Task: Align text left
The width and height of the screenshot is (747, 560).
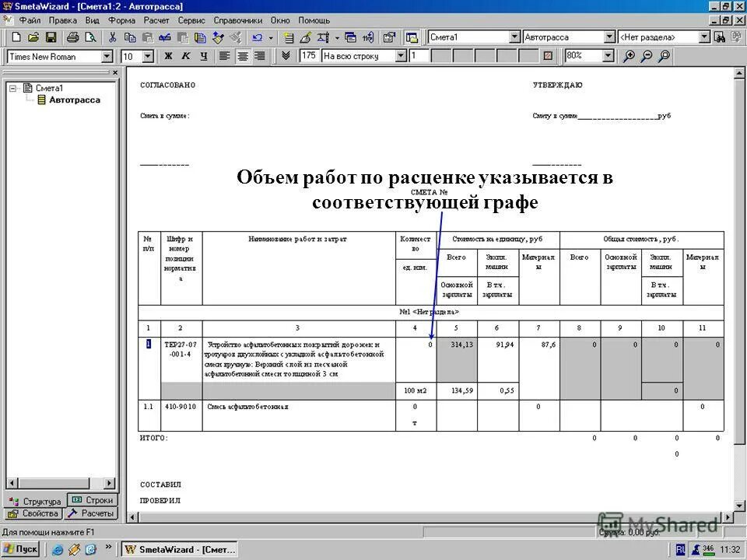Action: coord(224,56)
